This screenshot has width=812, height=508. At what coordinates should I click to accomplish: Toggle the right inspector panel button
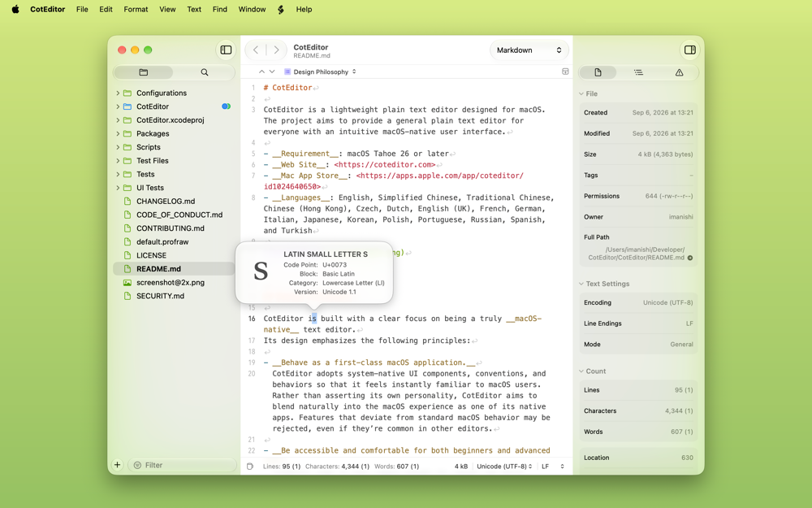689,50
